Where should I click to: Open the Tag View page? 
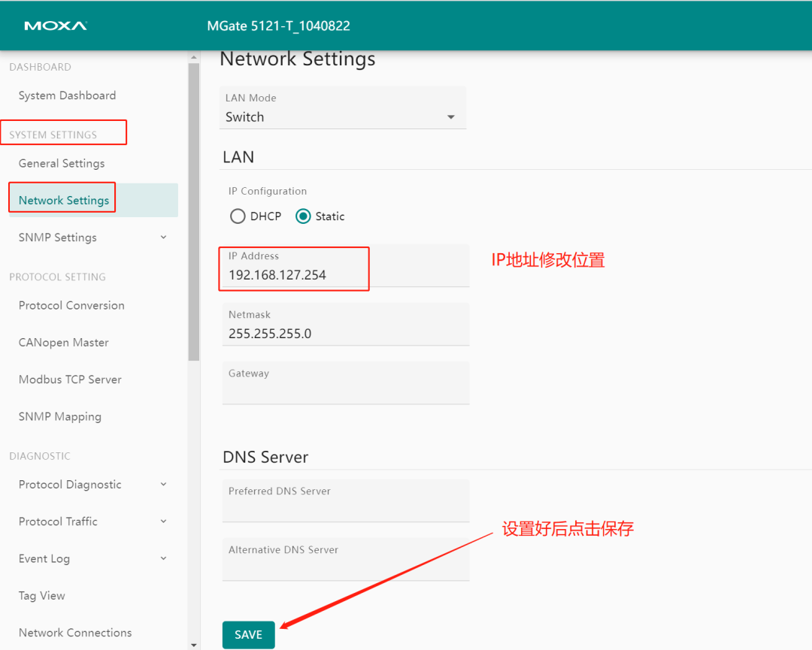41,595
